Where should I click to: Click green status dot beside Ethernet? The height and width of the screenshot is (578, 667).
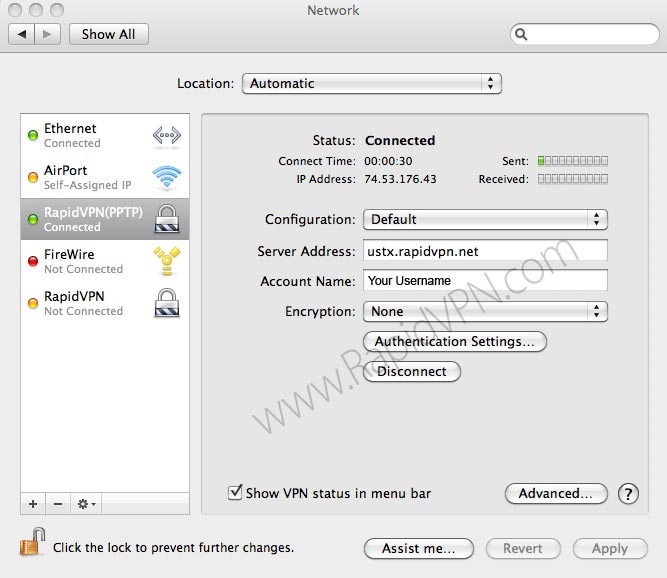pyautogui.click(x=33, y=135)
